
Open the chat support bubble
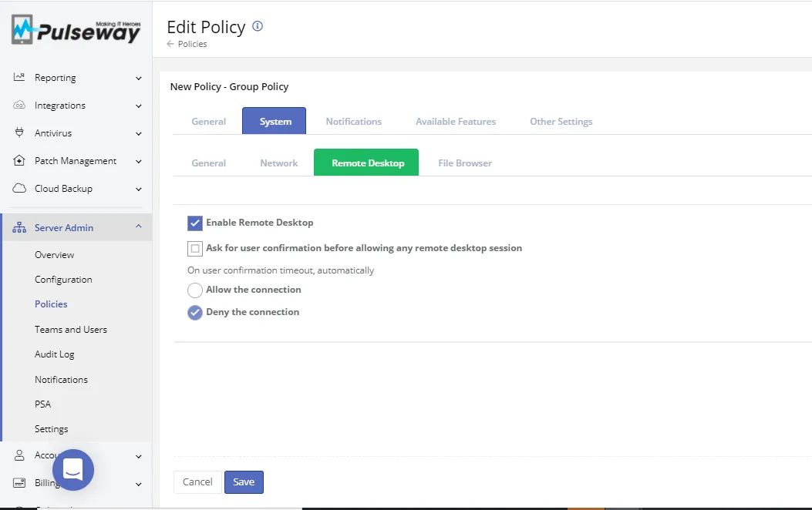point(73,469)
